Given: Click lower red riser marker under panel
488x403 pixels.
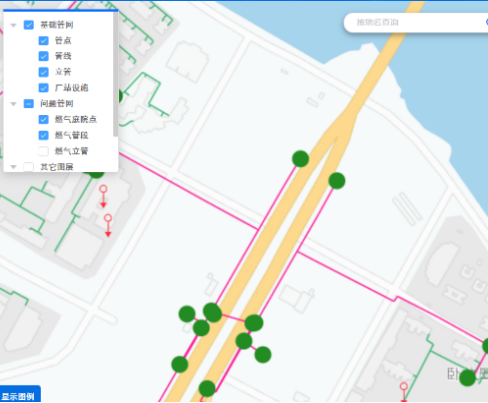Looking at the screenshot, I should (x=108, y=225).
